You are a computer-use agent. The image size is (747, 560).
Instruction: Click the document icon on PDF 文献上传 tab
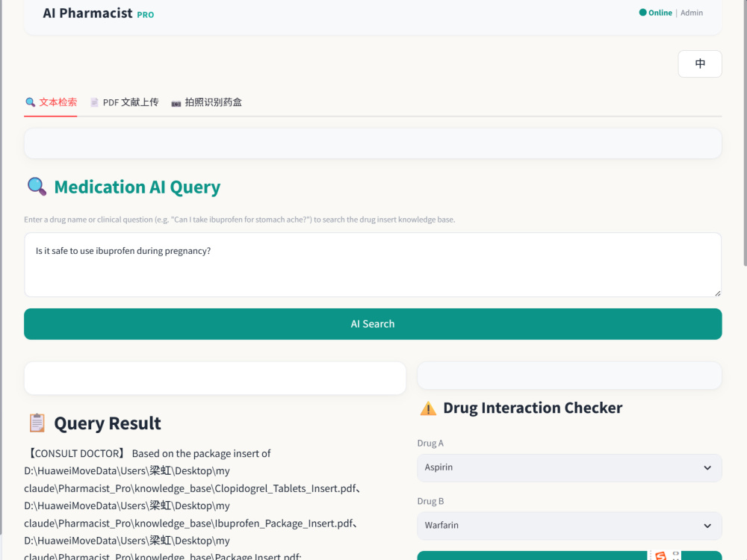(94, 102)
